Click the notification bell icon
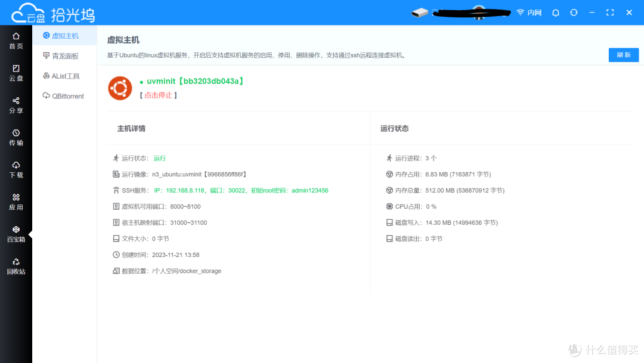Screen dimensions: 644x363 [556, 13]
